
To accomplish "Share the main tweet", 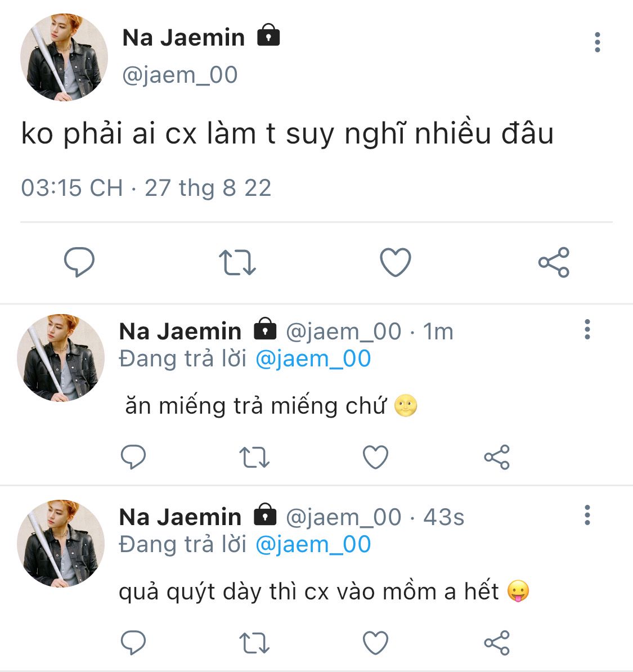I will [x=554, y=262].
